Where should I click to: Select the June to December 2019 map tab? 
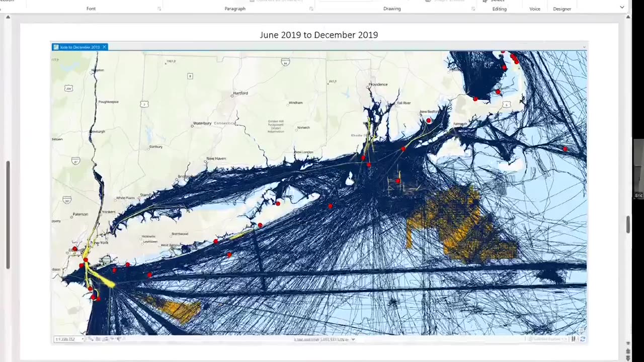(x=79, y=47)
